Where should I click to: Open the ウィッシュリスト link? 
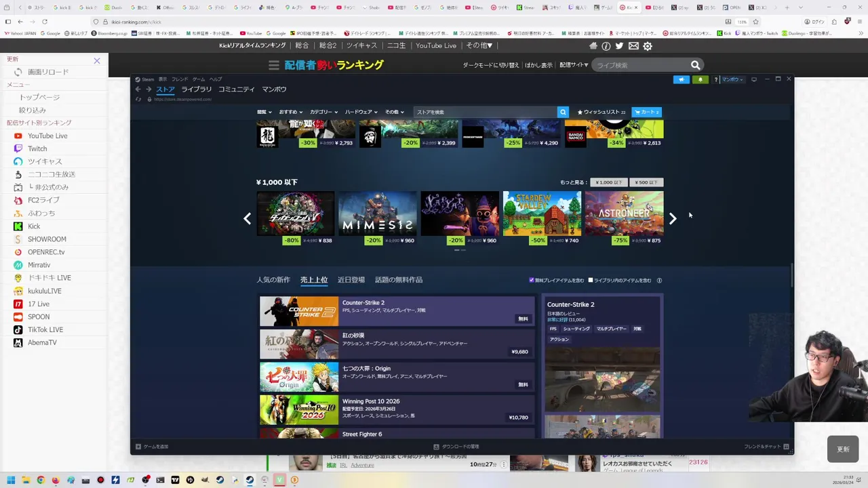coord(601,112)
